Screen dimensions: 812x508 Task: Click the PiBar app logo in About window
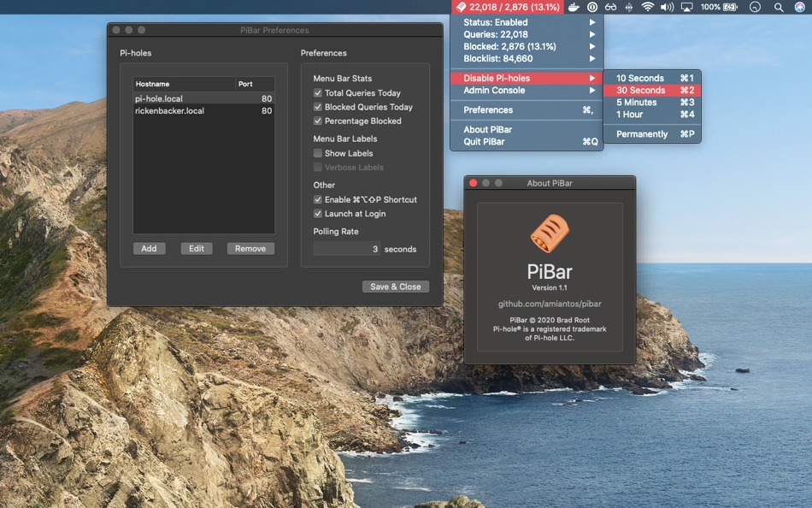pos(550,233)
